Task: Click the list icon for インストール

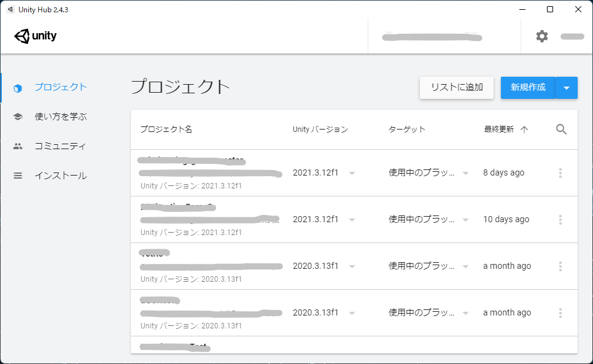Action: pos(18,176)
